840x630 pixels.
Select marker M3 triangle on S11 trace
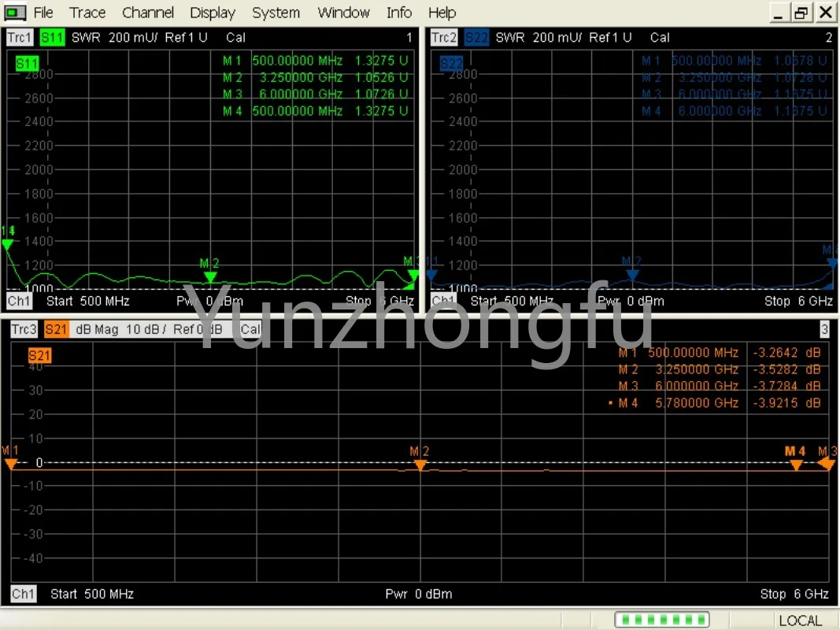pyautogui.click(x=413, y=276)
